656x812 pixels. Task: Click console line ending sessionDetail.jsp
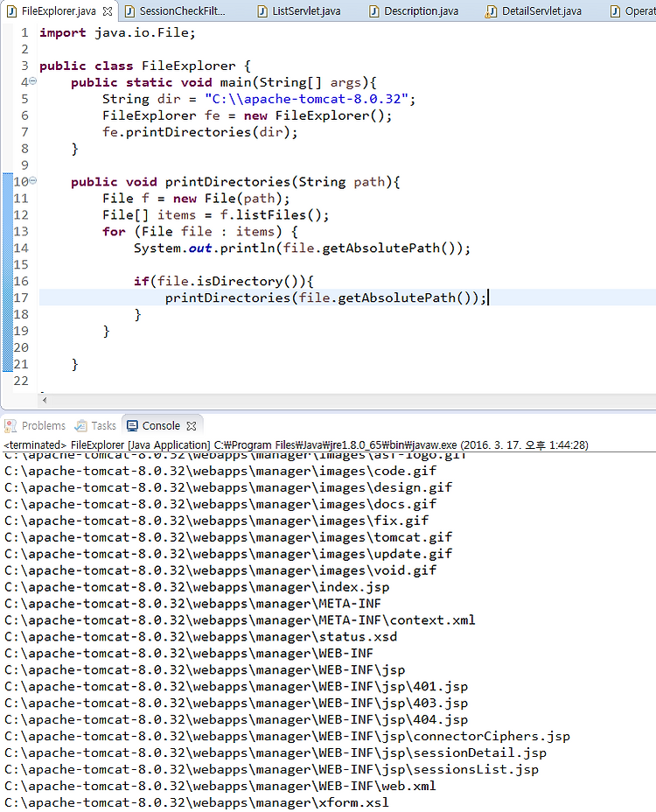(276, 753)
